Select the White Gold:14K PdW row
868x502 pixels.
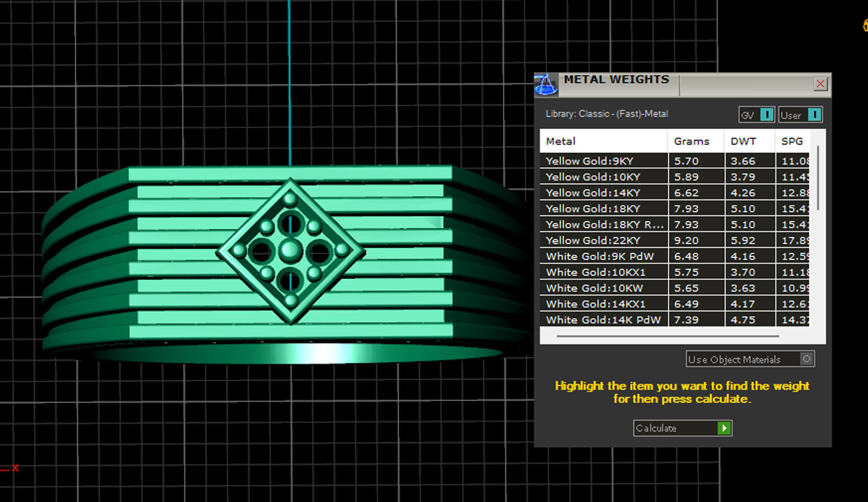tap(675, 319)
